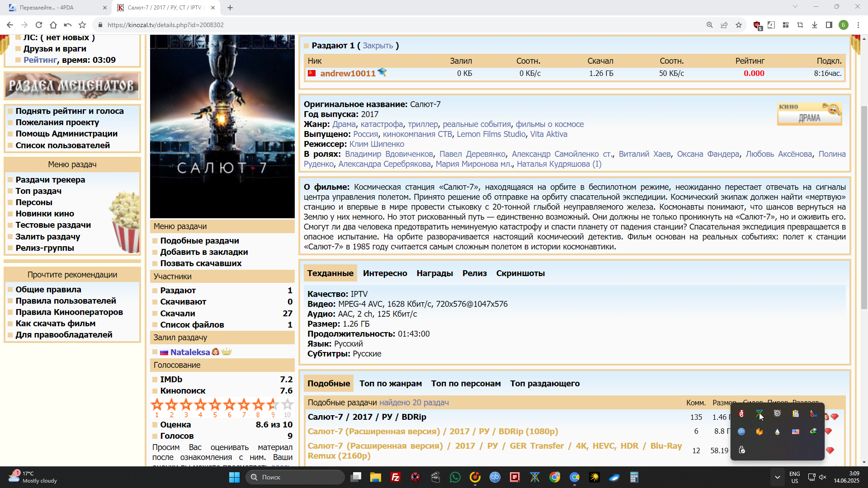Rate the movie with the tenth star
This screenshot has height=488, width=868.
click(x=288, y=404)
